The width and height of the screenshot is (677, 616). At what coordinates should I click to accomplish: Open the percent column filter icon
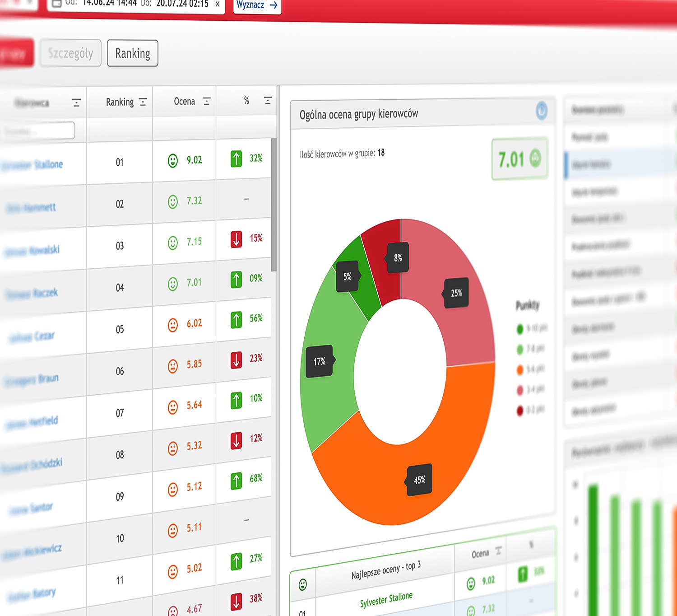268,101
